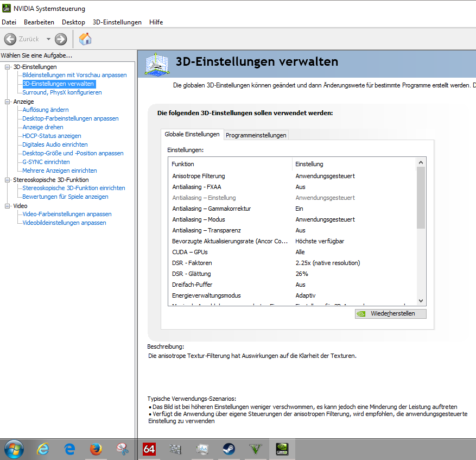Click the Einstellung column header
Viewport: 476px width, 460px height.
click(x=354, y=164)
